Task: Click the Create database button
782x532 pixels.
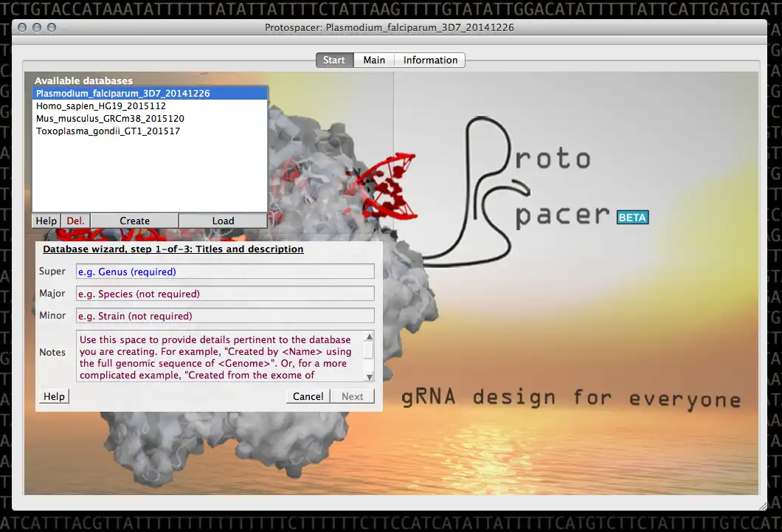Action: (135, 221)
